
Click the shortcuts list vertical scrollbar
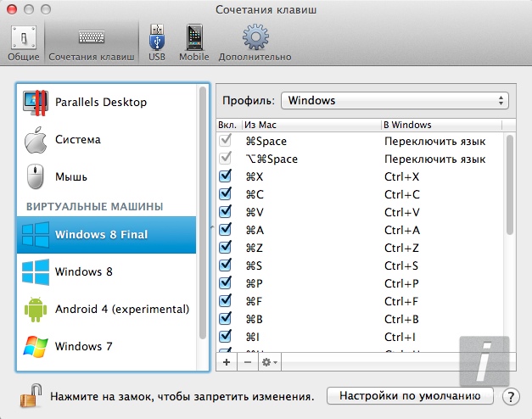[510, 185]
